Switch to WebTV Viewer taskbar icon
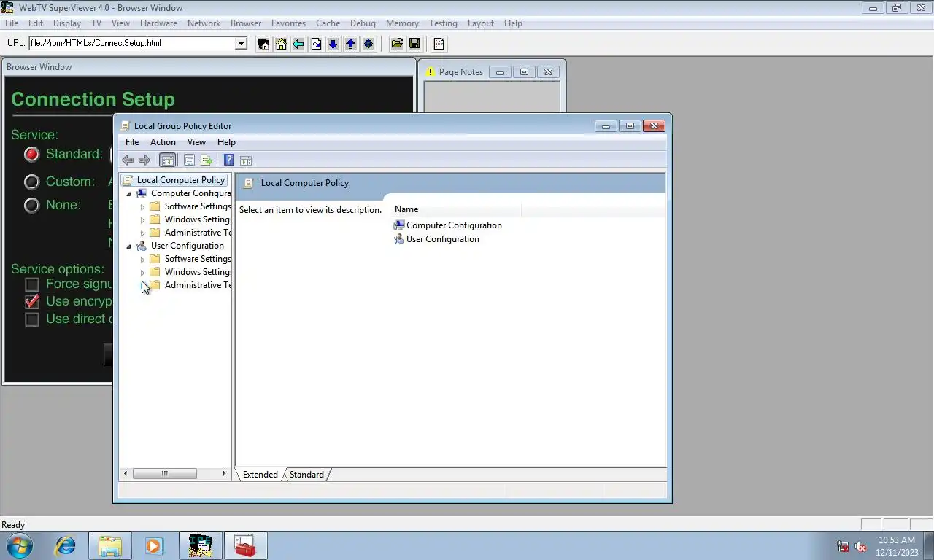 [201, 545]
